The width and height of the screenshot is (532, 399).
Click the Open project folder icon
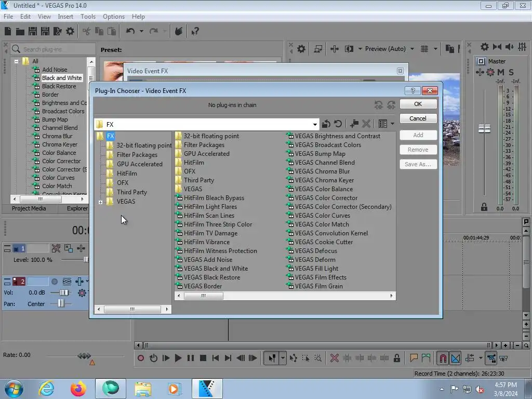click(20, 31)
